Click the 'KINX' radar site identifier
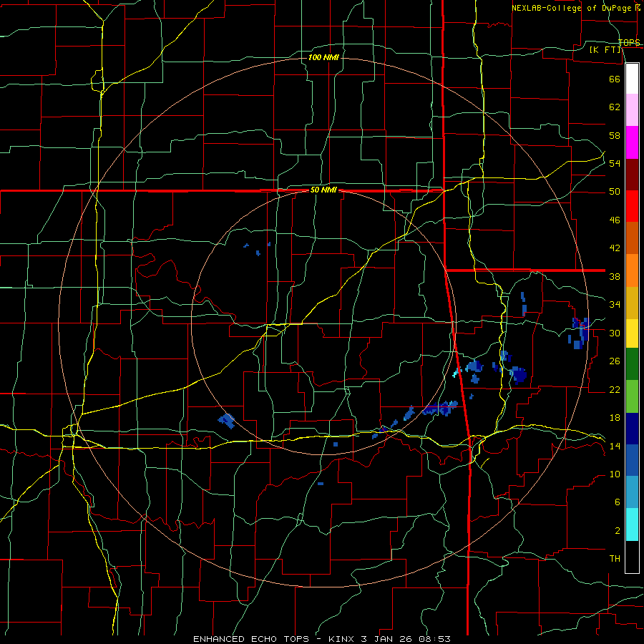The width and height of the screenshot is (644, 644). [342, 639]
